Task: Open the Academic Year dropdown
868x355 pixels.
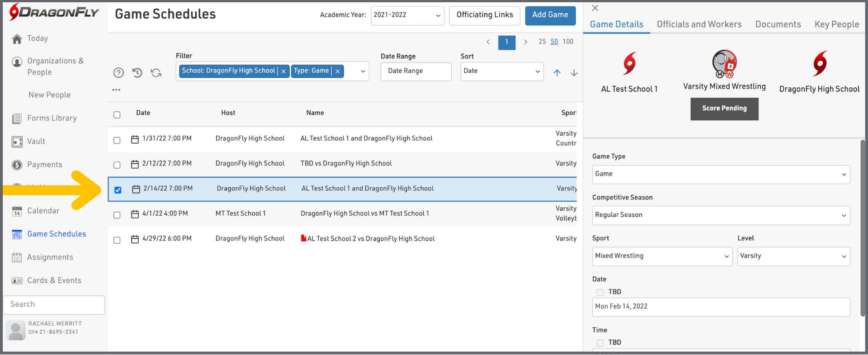Action: (x=407, y=15)
